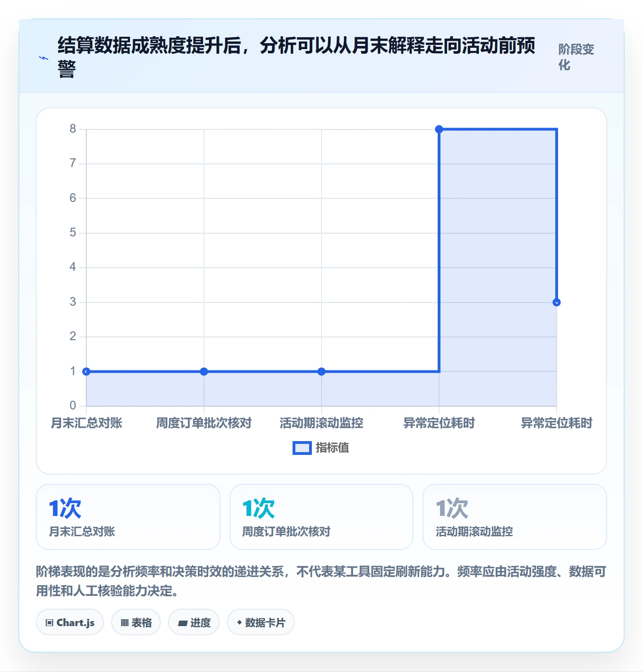
Task: Click the peak data point at value 8
Action: point(439,129)
